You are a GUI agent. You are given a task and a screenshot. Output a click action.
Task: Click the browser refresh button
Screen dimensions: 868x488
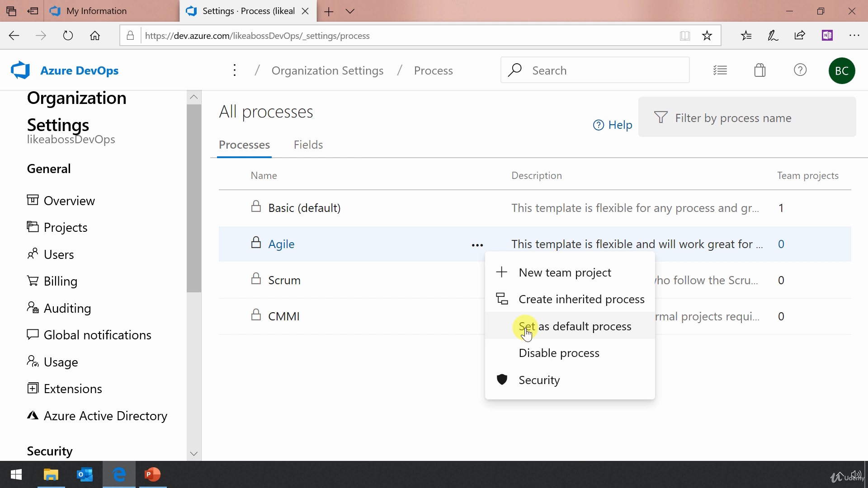(x=68, y=36)
